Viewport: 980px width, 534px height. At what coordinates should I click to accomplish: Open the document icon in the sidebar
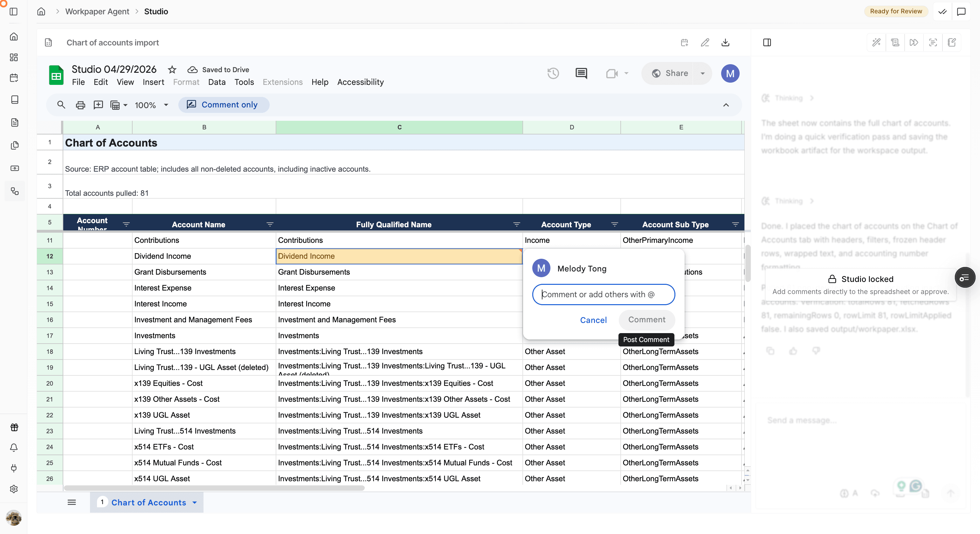pyautogui.click(x=14, y=122)
